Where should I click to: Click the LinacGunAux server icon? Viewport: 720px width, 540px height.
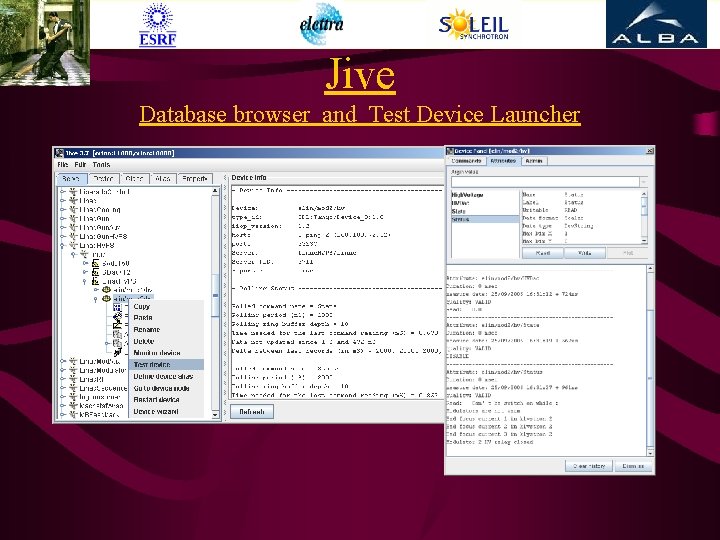73,228
